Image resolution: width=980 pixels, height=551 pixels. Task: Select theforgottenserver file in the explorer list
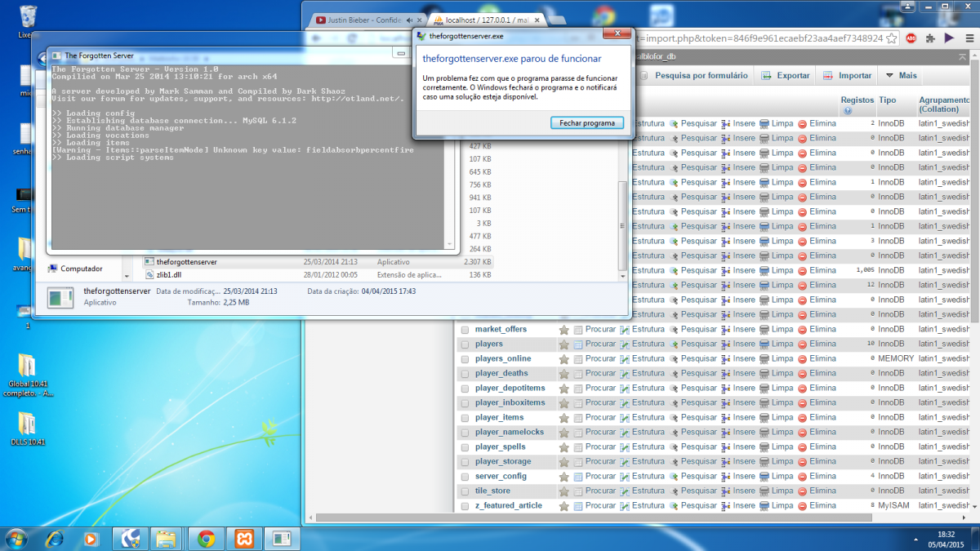point(186,262)
